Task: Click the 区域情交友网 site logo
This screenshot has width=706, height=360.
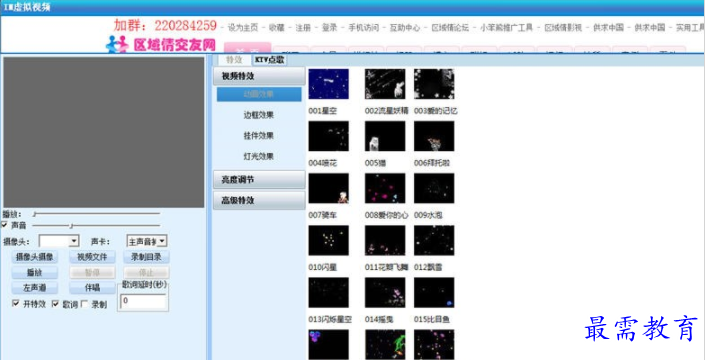Action: point(161,44)
